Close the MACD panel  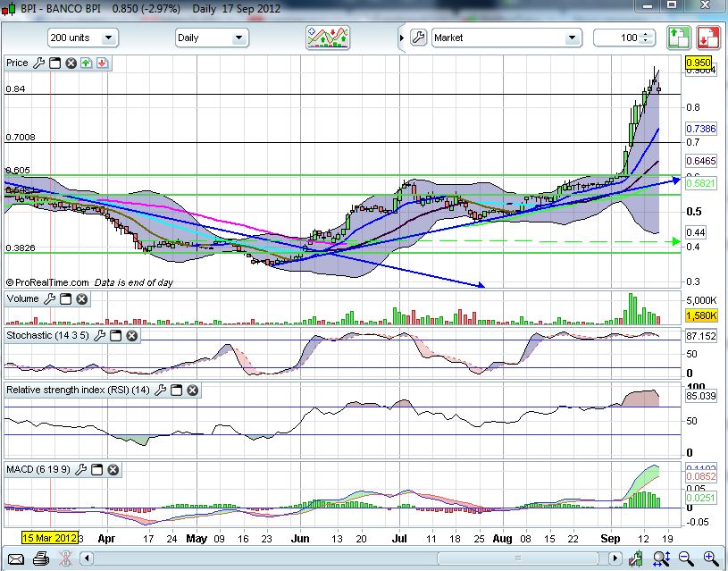pyautogui.click(x=113, y=470)
